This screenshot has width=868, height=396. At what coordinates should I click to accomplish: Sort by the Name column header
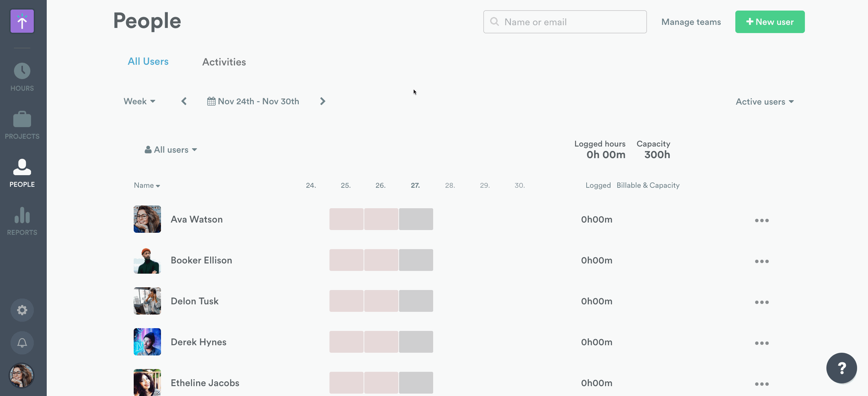pyautogui.click(x=147, y=185)
